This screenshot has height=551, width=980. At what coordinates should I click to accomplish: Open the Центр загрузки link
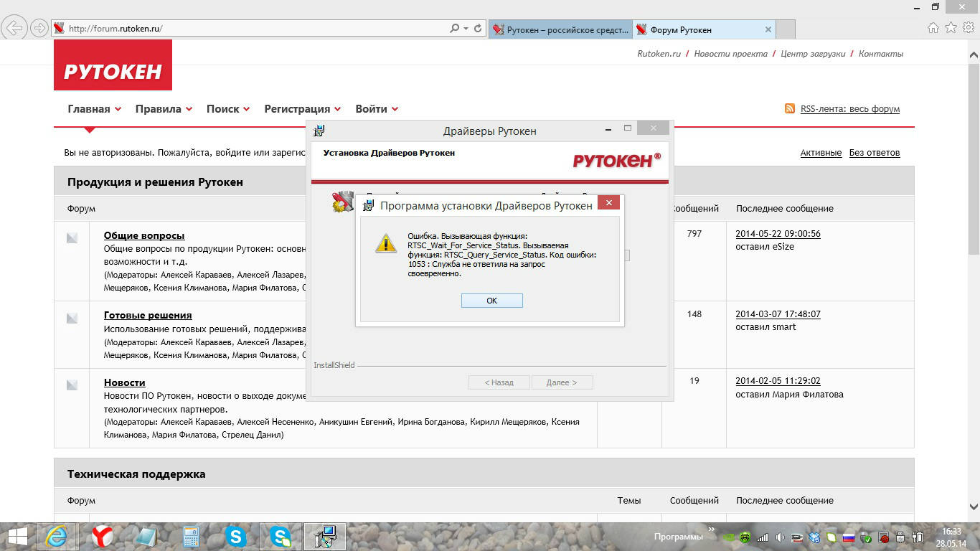coord(813,54)
